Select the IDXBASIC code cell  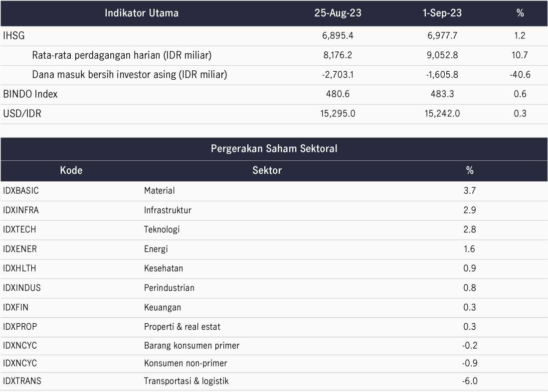20,191
